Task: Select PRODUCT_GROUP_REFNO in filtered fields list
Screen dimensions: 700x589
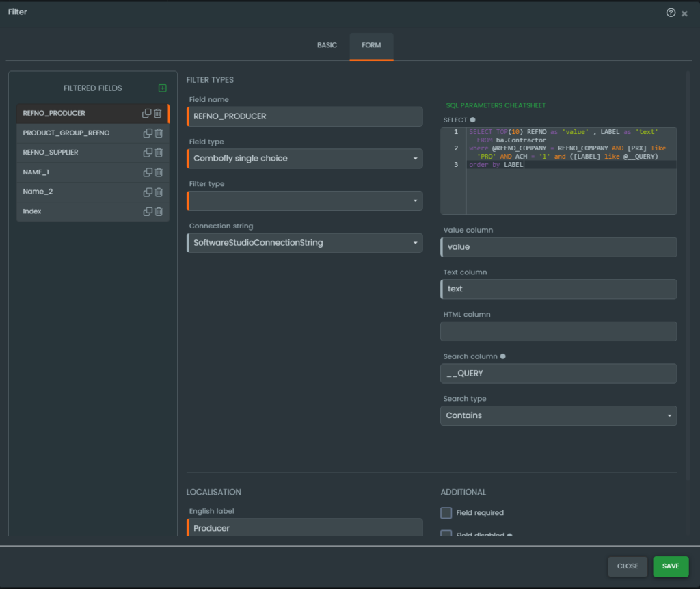Action: (x=66, y=133)
